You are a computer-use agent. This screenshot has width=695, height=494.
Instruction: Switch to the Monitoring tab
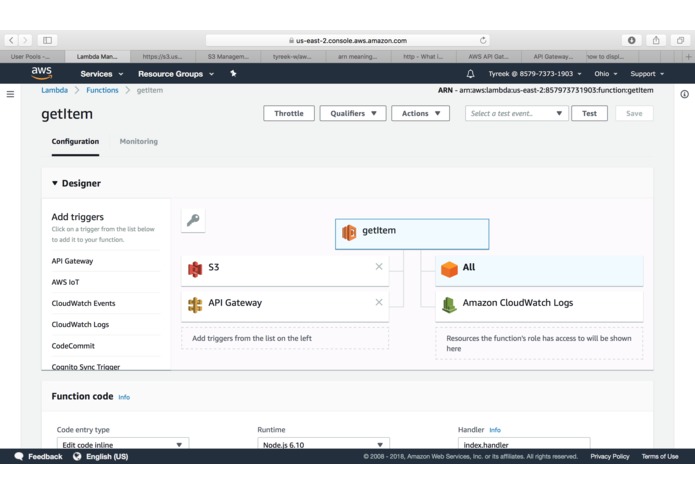[139, 142]
